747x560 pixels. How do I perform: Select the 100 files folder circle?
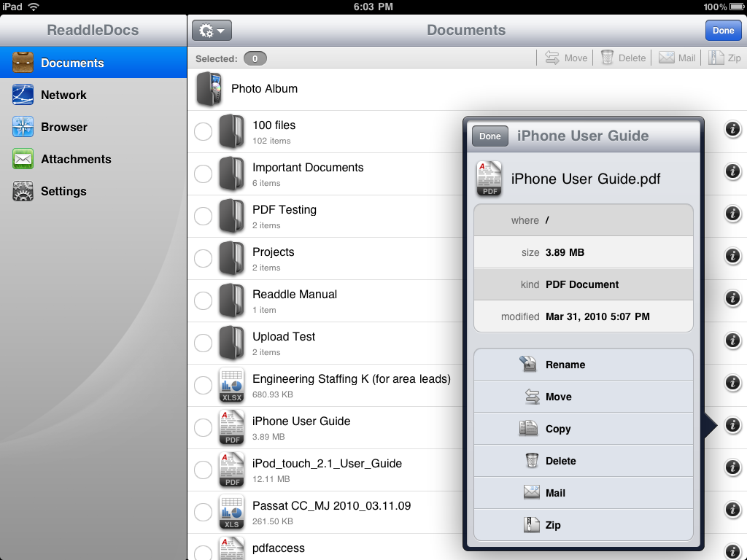(203, 131)
